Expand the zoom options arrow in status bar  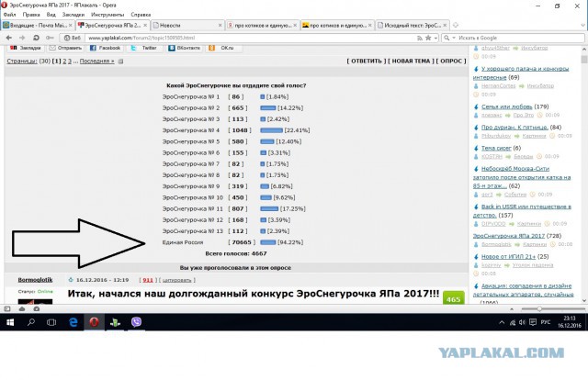(x=512, y=309)
